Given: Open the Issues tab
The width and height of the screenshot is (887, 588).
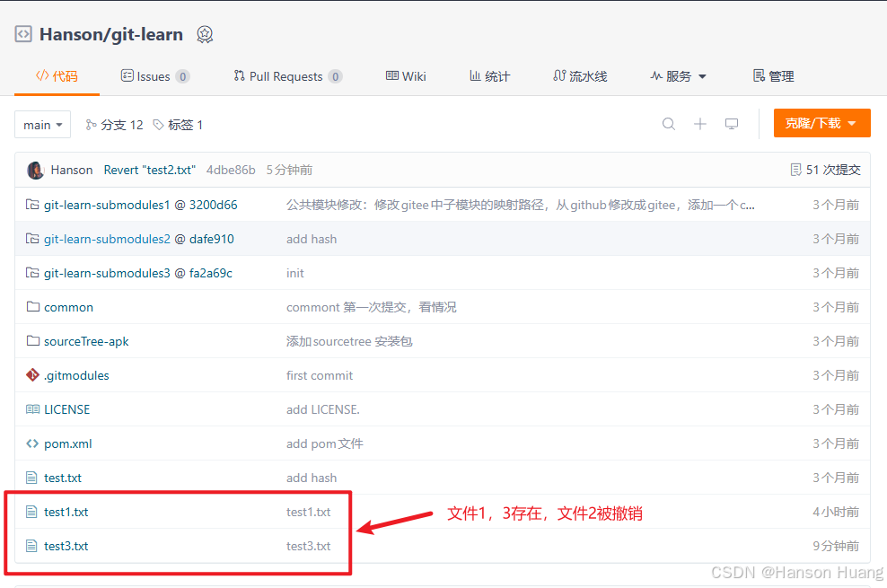Looking at the screenshot, I should coord(155,76).
